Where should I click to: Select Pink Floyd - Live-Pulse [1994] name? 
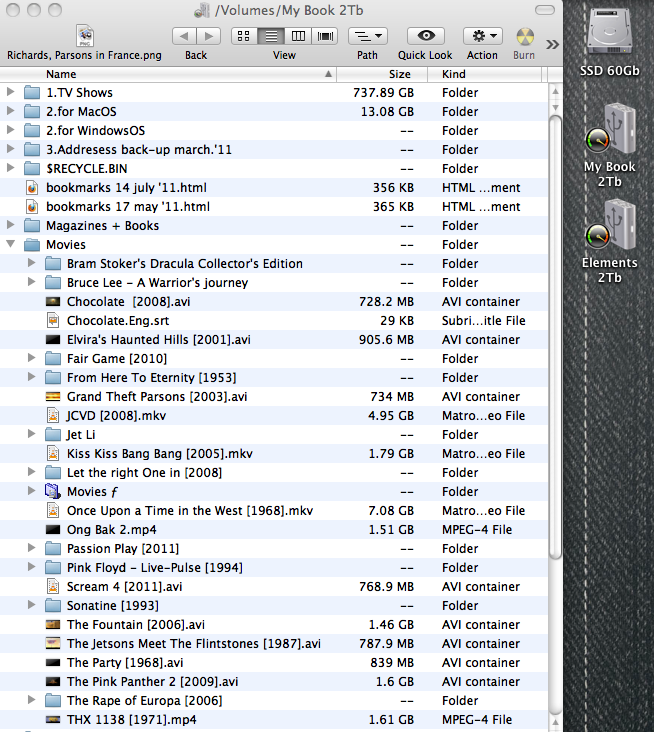(155, 568)
